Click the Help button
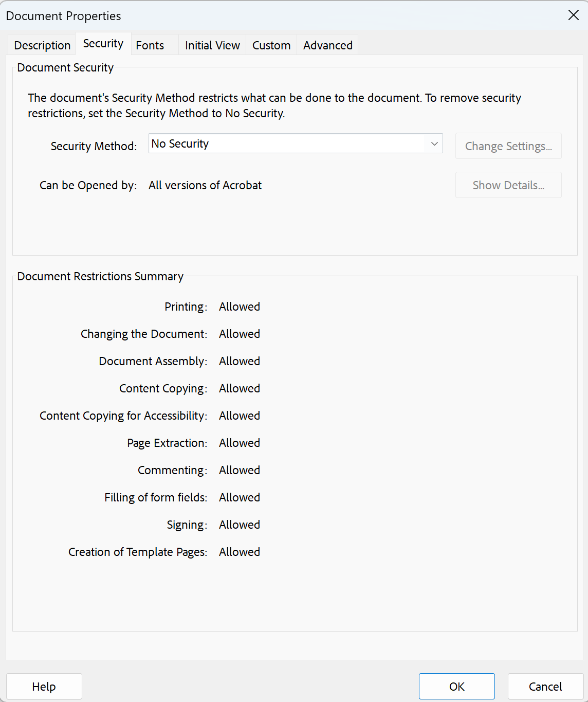This screenshot has width=588, height=702. click(x=44, y=687)
